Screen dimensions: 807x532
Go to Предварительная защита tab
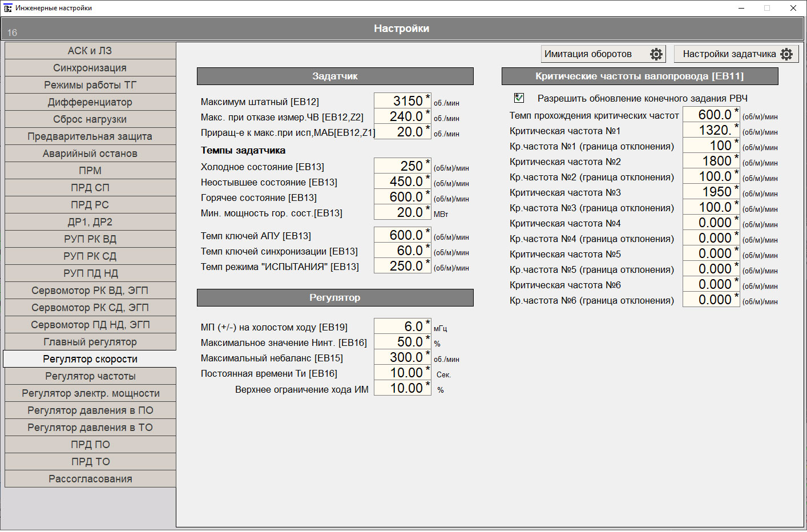point(90,136)
